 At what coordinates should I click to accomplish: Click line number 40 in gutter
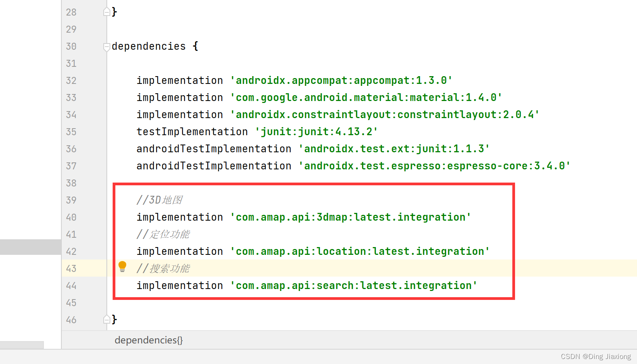(71, 217)
